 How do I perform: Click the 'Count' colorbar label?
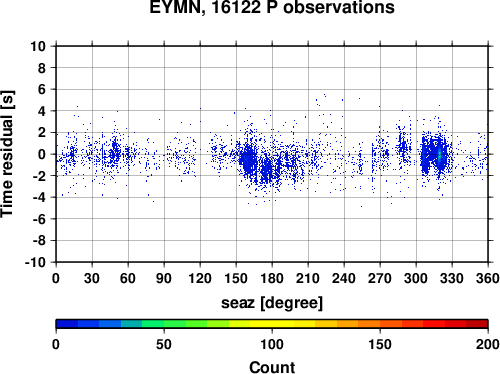click(x=272, y=367)
